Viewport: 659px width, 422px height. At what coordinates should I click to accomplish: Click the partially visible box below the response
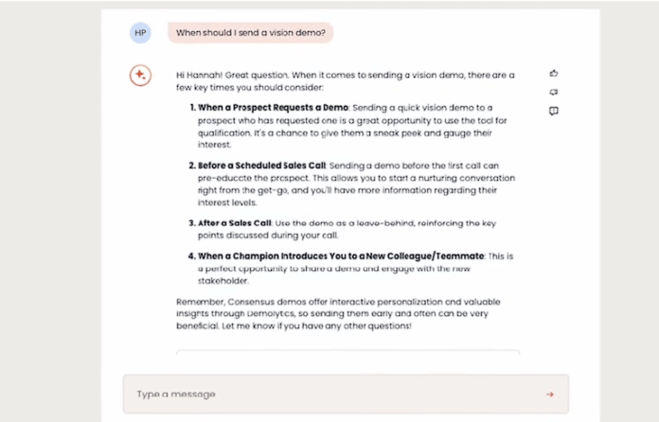(348, 353)
